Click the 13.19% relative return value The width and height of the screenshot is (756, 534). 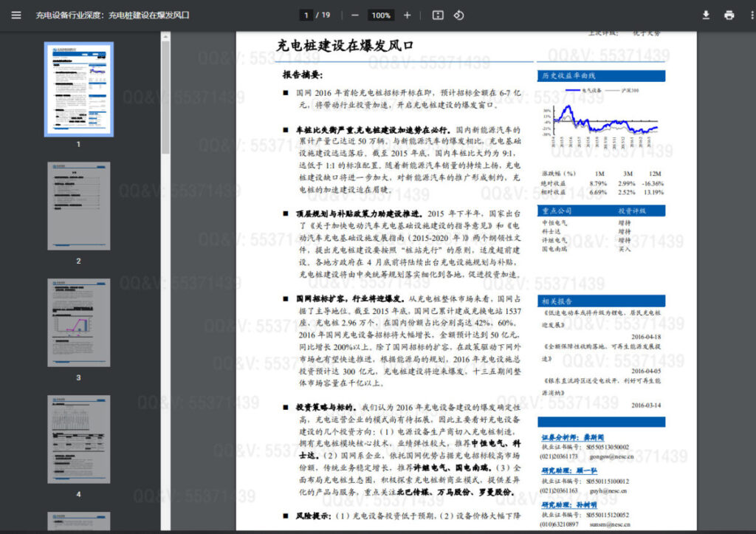654,192
